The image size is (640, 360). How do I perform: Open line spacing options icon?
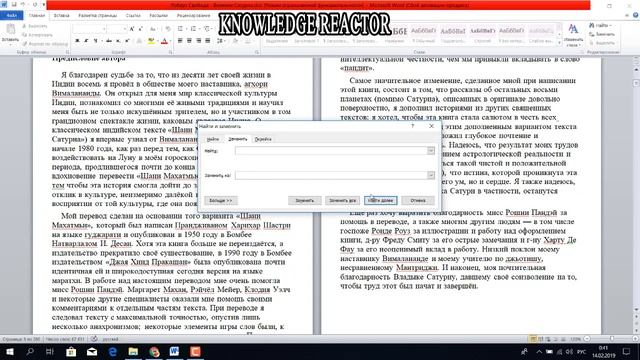[221, 41]
